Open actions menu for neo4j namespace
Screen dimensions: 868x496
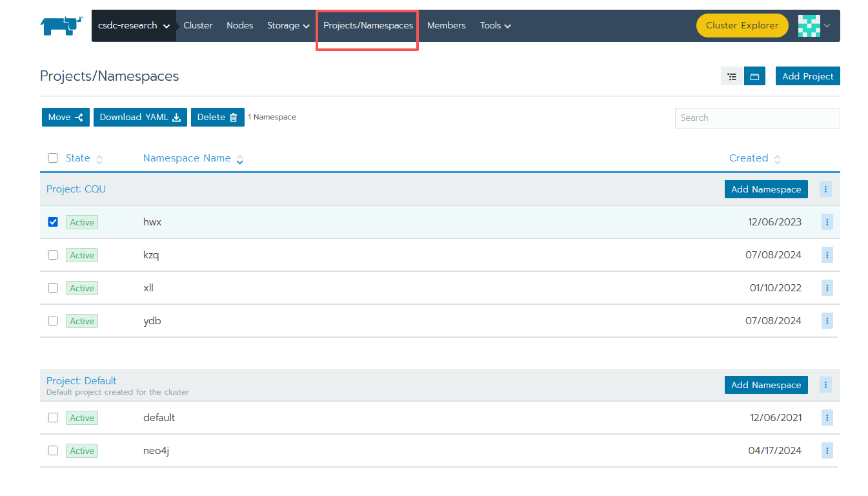827,451
